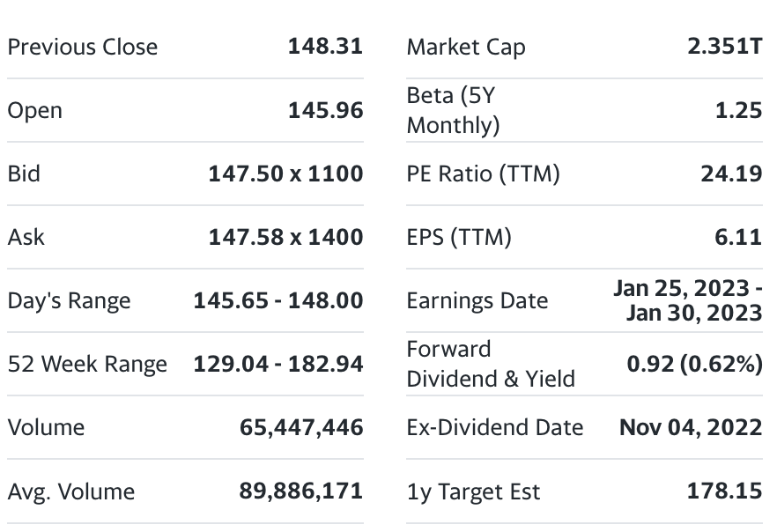The width and height of the screenshot is (777, 532).
Task: Click Day's Range value 145.65 - 148.00
Action: [x=278, y=300]
